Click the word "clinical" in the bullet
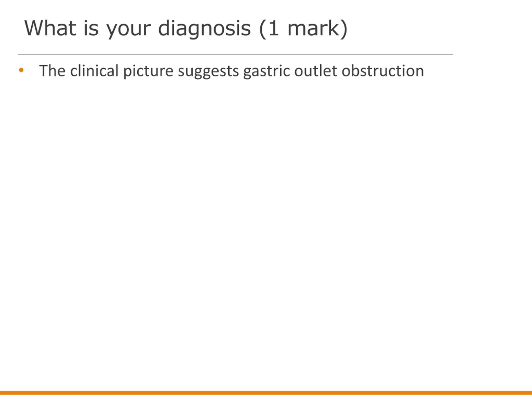This screenshot has width=532, height=399. coord(94,71)
